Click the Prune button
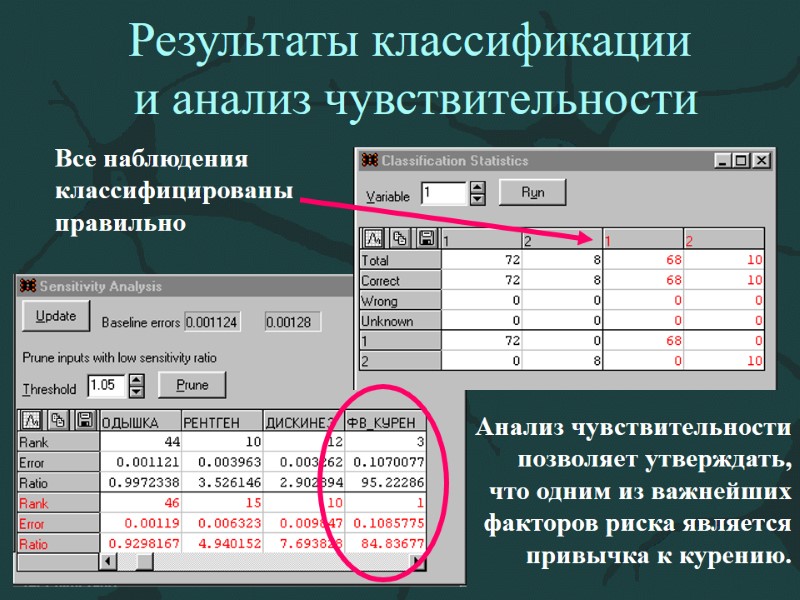Screen dimensions: 800x600 (x=192, y=385)
